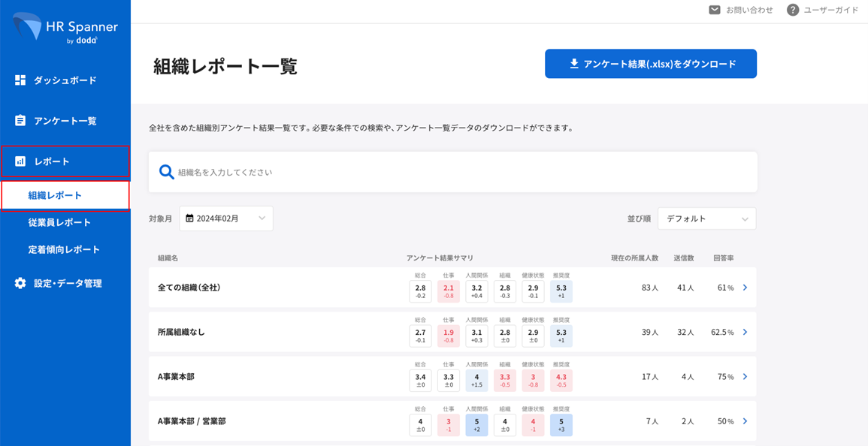The height and width of the screenshot is (446, 868).
Task: Click the settings gear icon
Action: click(x=20, y=283)
